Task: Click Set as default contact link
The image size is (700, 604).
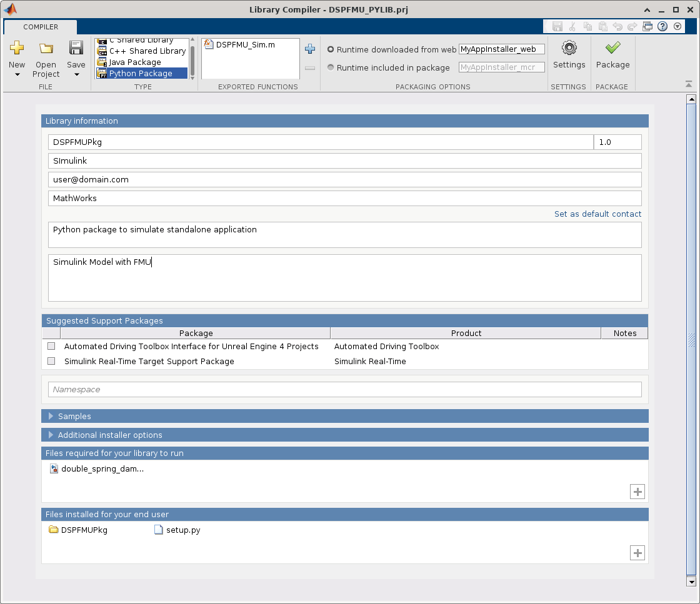Action: (x=597, y=214)
